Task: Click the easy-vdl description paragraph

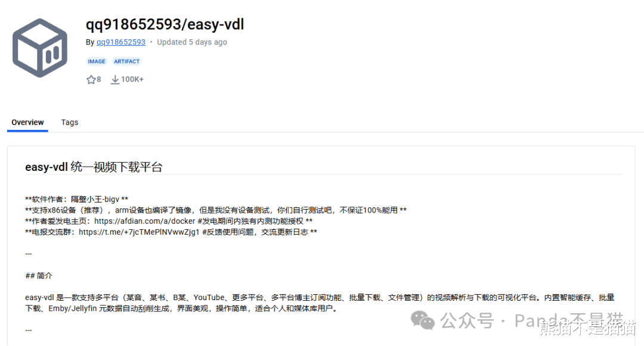Action: 320,303
